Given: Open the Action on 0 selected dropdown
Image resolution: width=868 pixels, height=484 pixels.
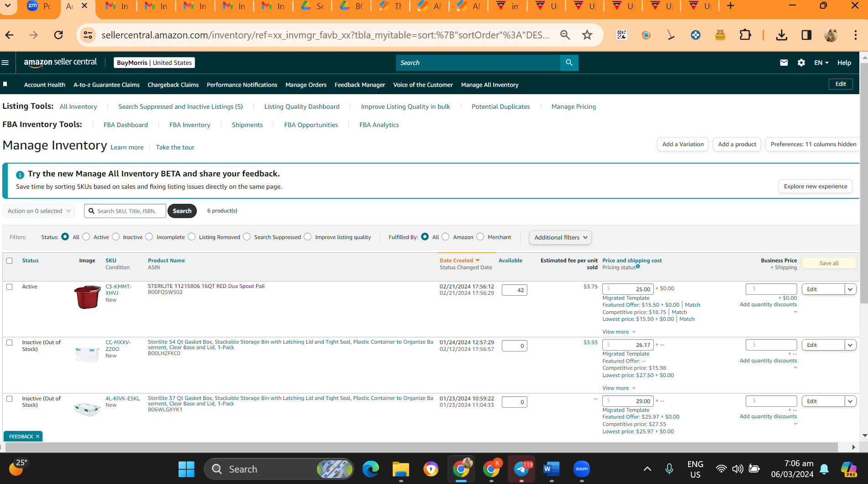Looking at the screenshot, I should [39, 211].
